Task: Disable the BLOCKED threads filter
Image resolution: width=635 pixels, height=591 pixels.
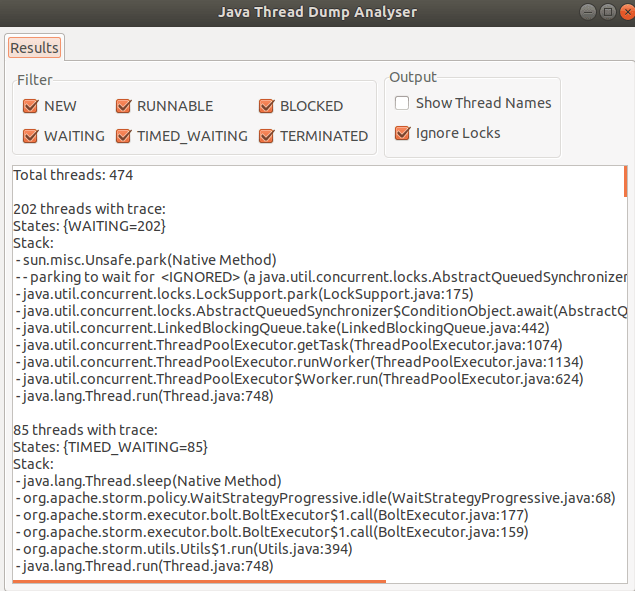Action: pos(267,106)
